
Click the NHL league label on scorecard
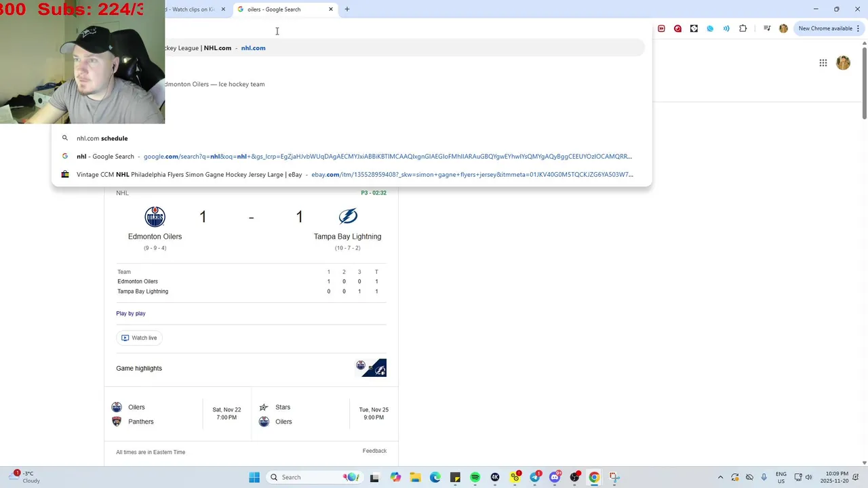pos(122,193)
